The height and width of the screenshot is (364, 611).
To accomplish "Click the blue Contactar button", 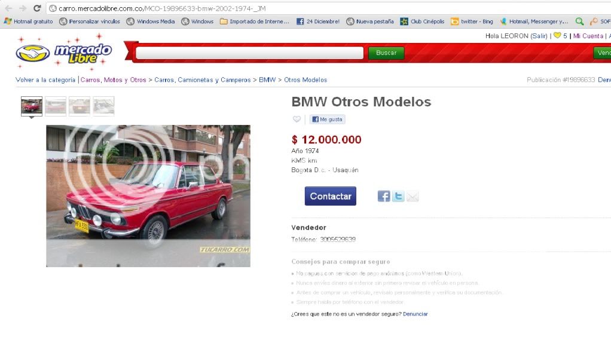I will [x=331, y=196].
